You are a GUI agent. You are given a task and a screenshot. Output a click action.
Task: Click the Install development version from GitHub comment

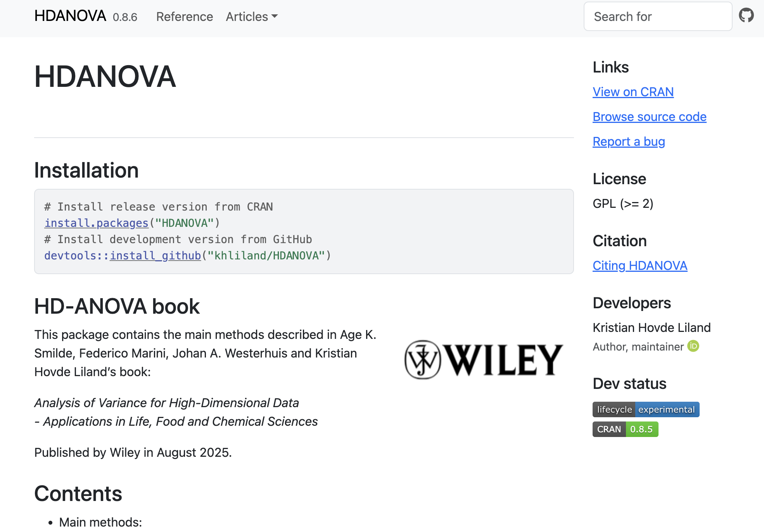pyautogui.click(x=178, y=239)
